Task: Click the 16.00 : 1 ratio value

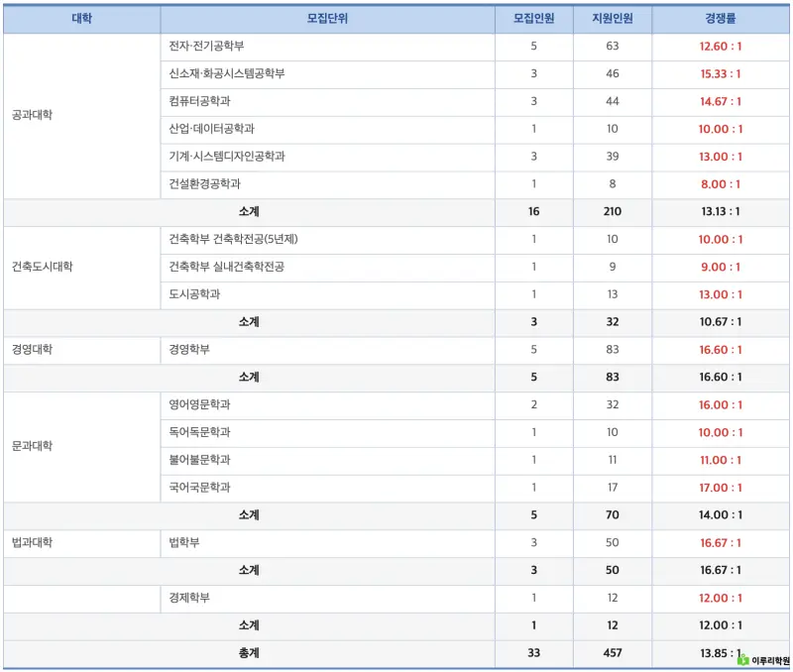Action: click(721, 405)
